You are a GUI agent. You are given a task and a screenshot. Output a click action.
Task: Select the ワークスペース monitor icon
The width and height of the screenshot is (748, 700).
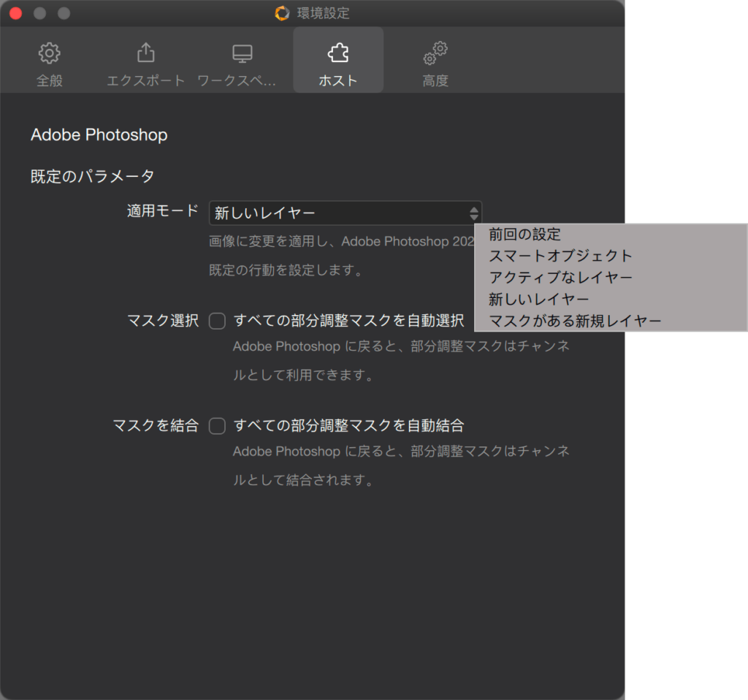click(243, 53)
